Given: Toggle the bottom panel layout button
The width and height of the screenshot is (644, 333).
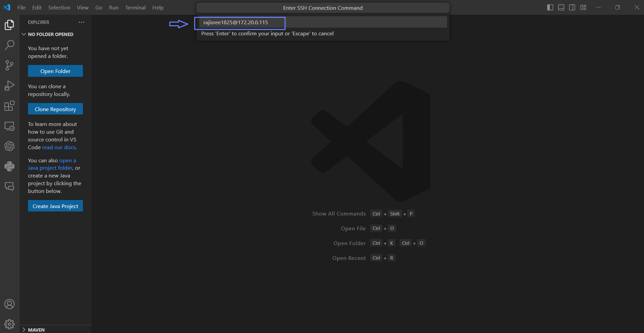Looking at the screenshot, I should [561, 7].
